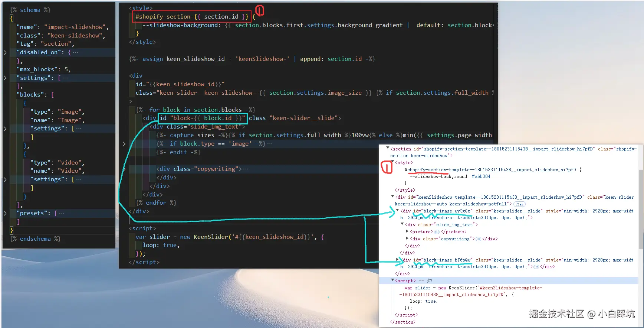Click the id="{{keen_slideshow_id}}" attribute line
This screenshot has width=644, height=328.
tap(180, 84)
